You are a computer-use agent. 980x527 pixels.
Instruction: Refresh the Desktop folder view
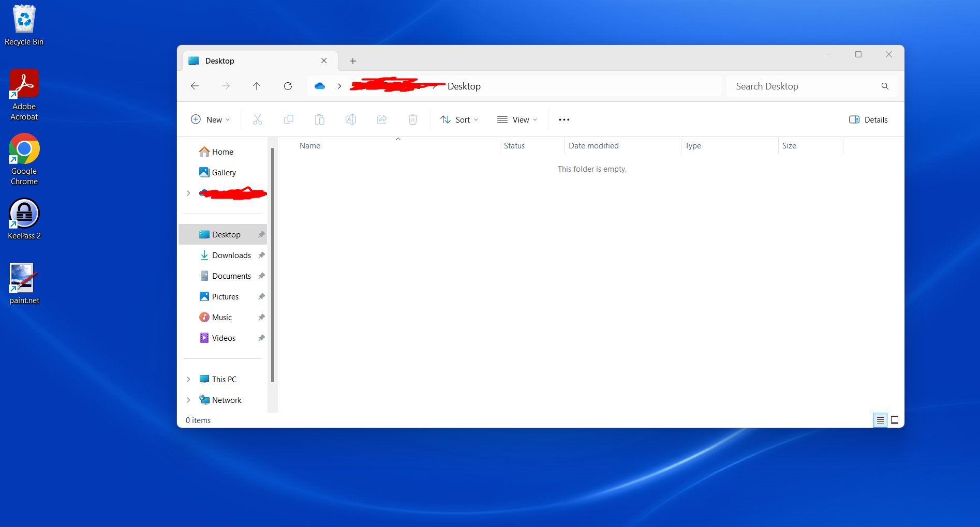click(x=288, y=86)
